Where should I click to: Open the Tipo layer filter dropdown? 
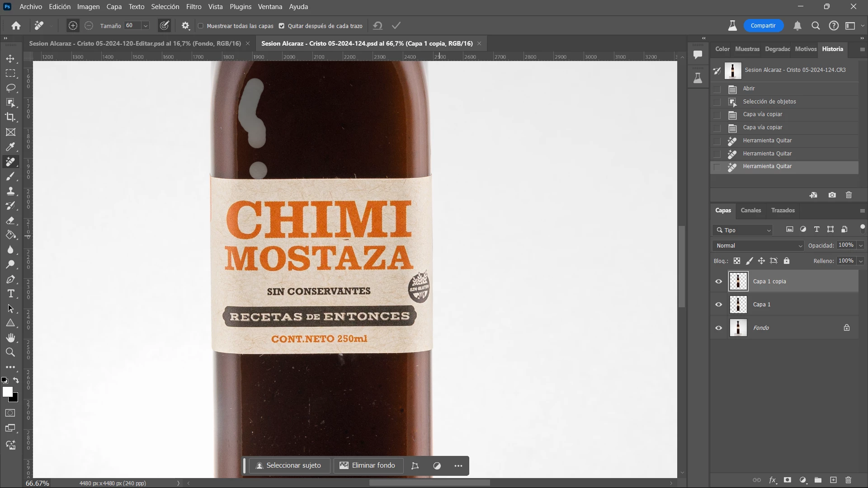(x=743, y=230)
